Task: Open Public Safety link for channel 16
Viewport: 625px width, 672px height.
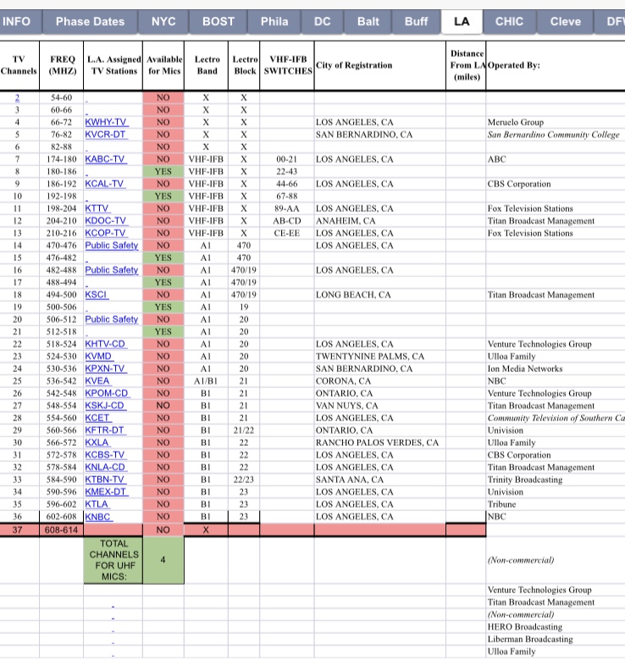Action: tap(112, 270)
